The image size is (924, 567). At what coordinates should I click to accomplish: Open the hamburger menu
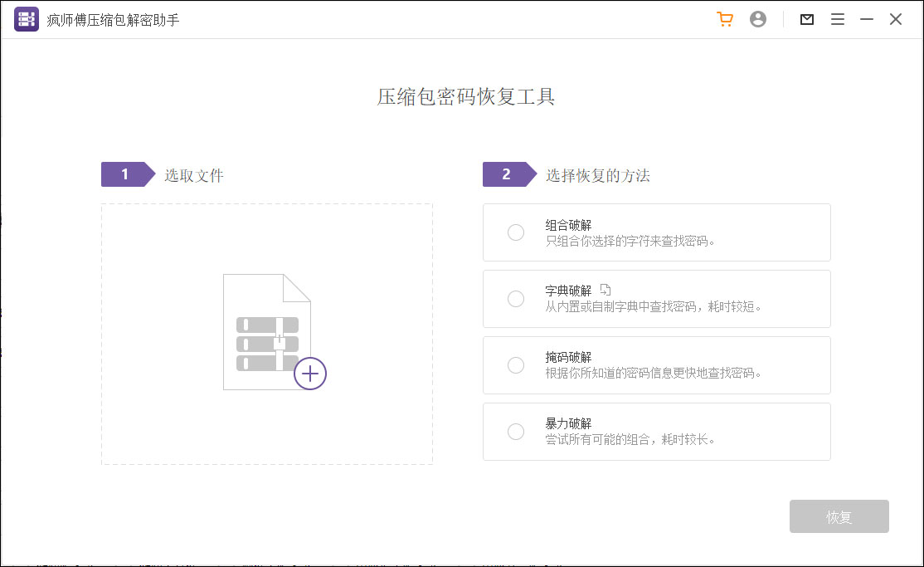pos(838,18)
